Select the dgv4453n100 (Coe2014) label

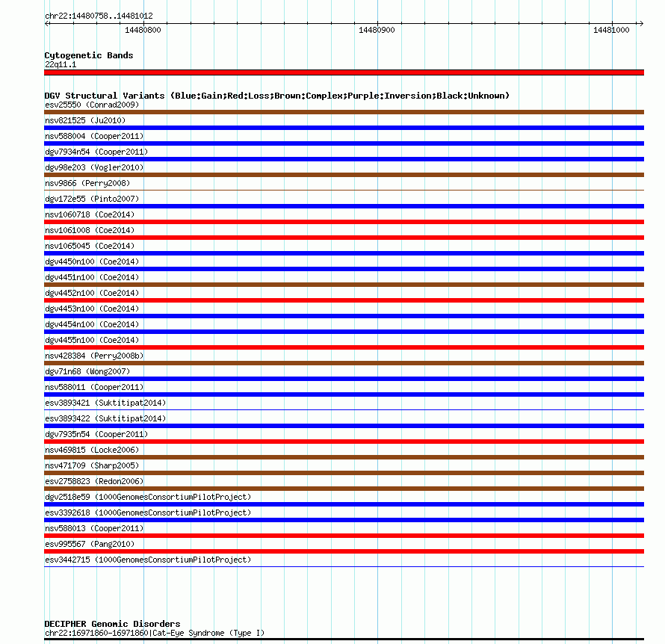tap(92, 309)
